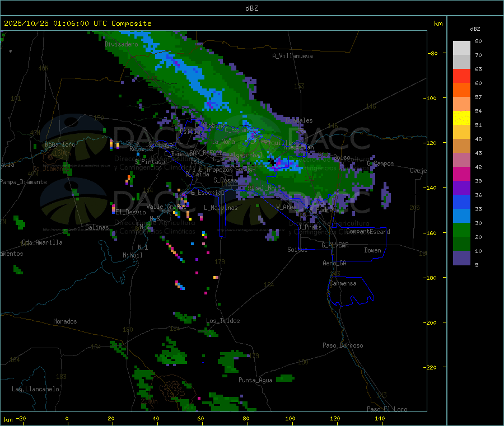Select the G_Campos place label
The image size is (504, 426).
click(x=381, y=163)
